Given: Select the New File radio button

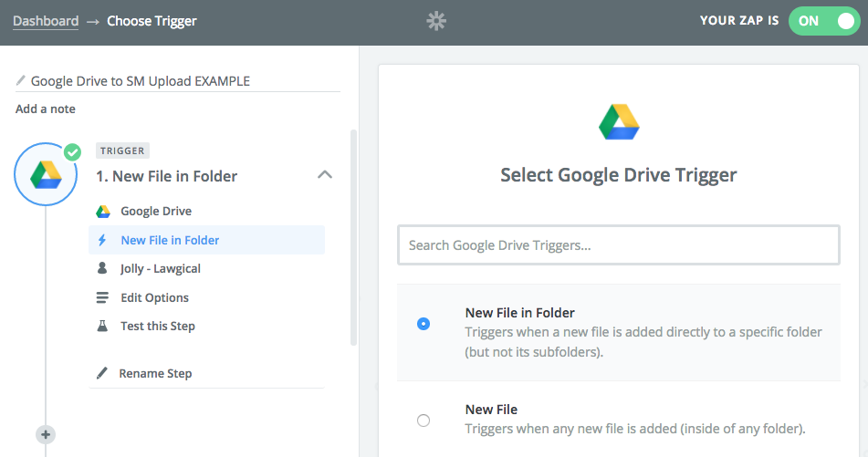Looking at the screenshot, I should [x=424, y=421].
